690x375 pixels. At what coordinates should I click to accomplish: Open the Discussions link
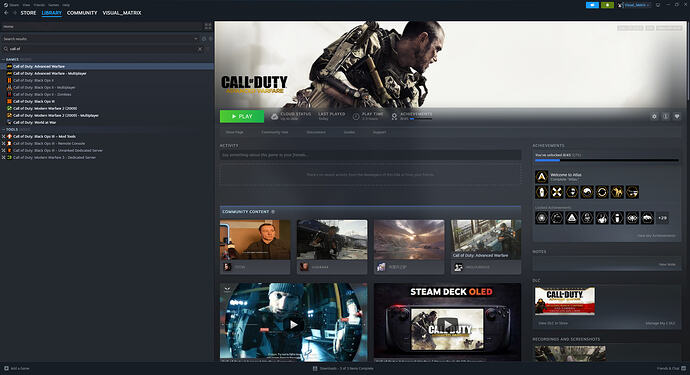click(316, 132)
